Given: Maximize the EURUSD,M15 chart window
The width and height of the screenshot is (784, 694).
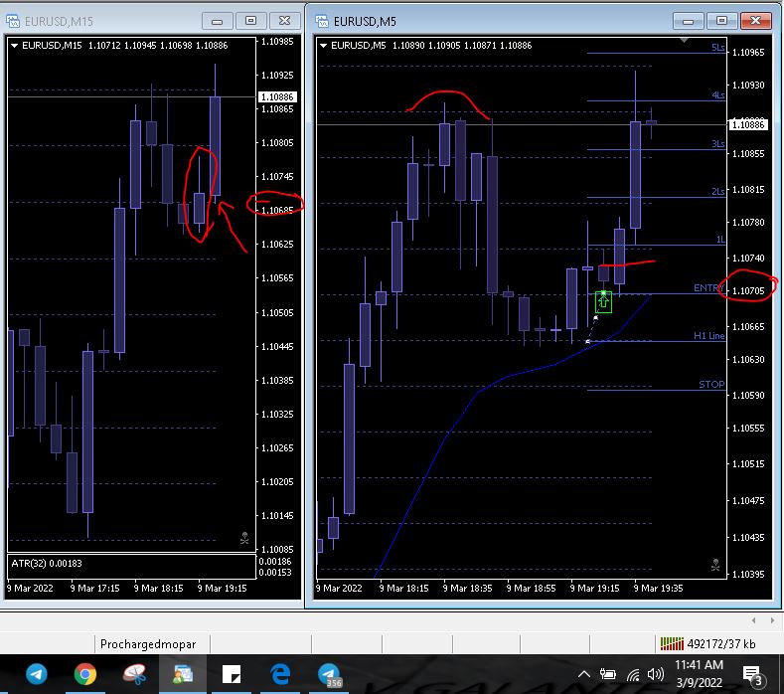Looking at the screenshot, I should [250, 21].
